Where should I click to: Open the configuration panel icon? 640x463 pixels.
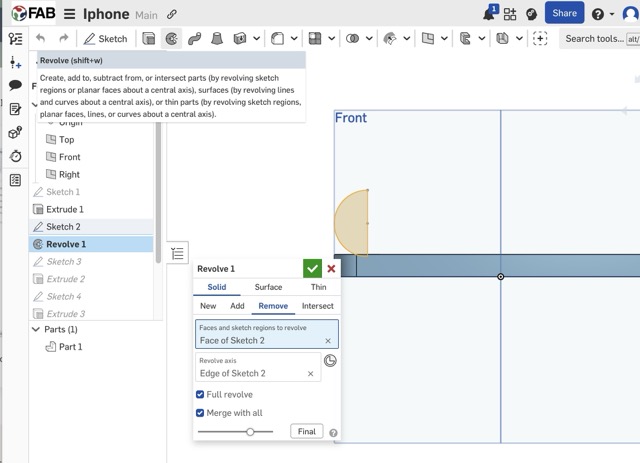coord(16,62)
